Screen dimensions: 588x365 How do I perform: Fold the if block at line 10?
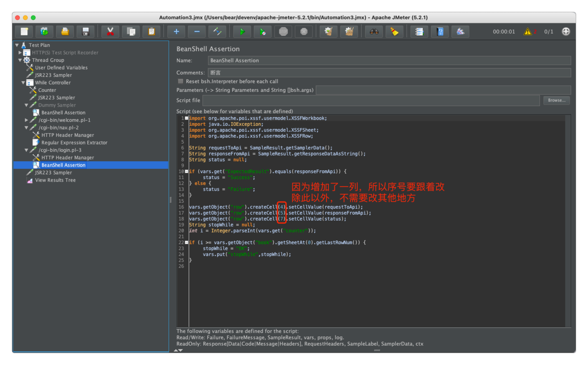point(187,171)
